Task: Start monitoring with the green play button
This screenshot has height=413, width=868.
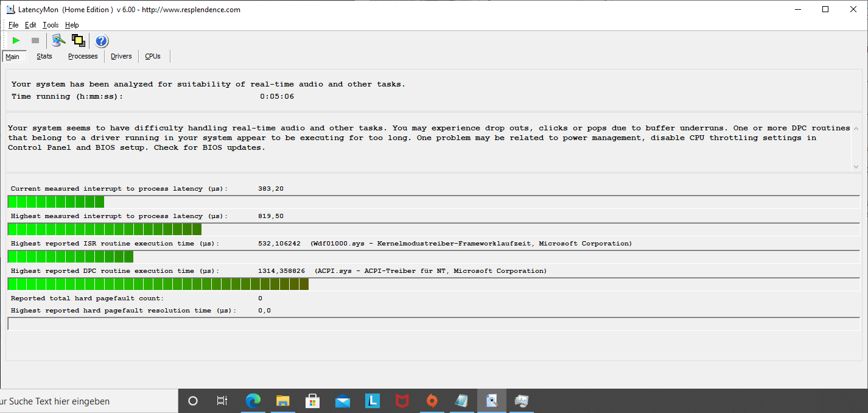Action: pos(16,41)
